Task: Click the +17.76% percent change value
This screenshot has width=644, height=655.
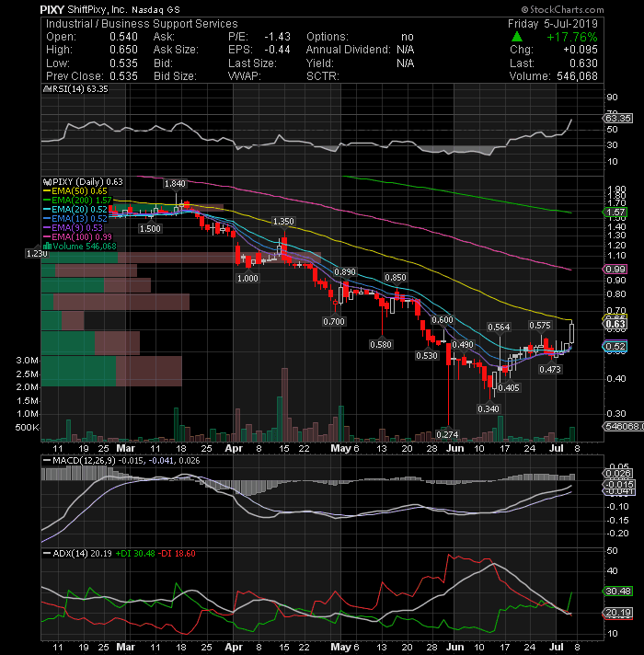Action: 571,37
